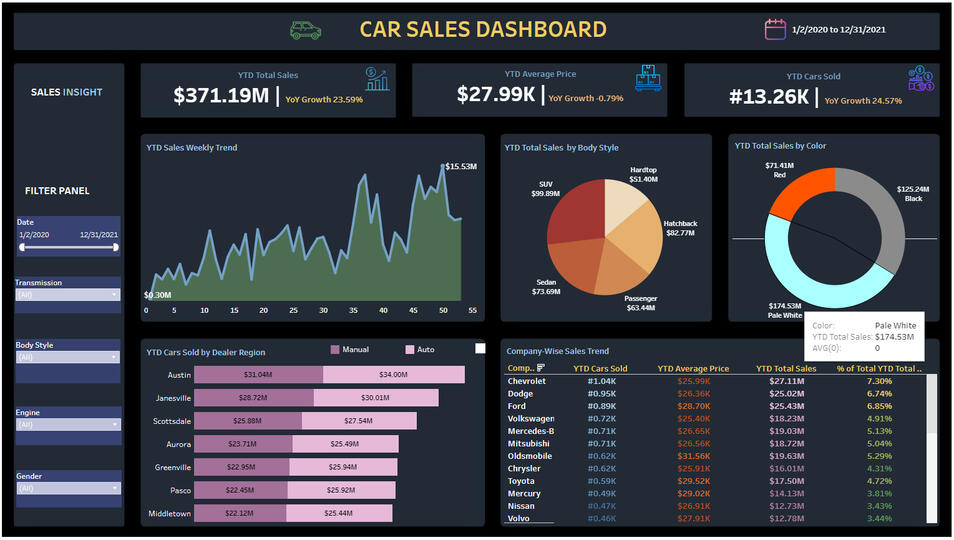954x540 pixels.
Task: Toggle the Auto legend square
Action: point(409,350)
